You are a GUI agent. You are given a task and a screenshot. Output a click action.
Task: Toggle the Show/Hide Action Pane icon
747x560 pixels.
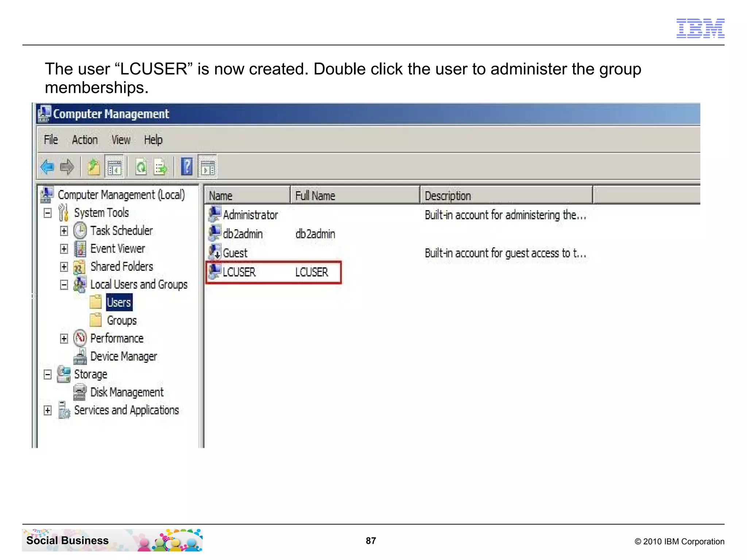pos(208,167)
